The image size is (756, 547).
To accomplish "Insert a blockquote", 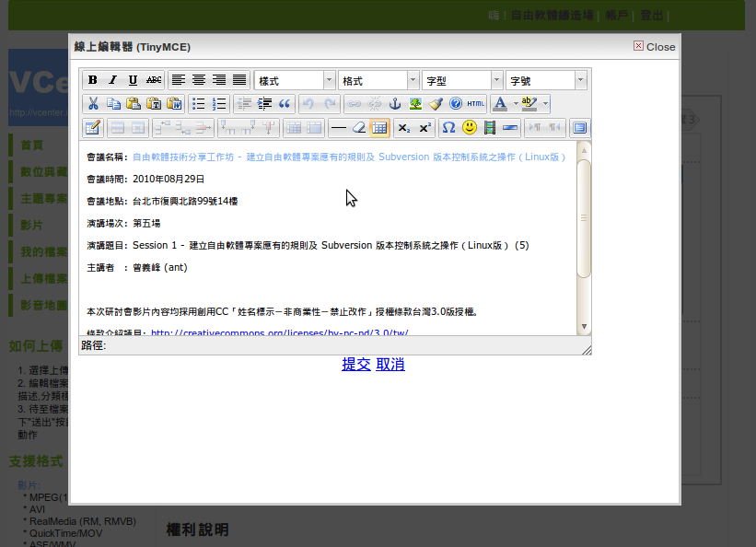I will (x=285, y=104).
